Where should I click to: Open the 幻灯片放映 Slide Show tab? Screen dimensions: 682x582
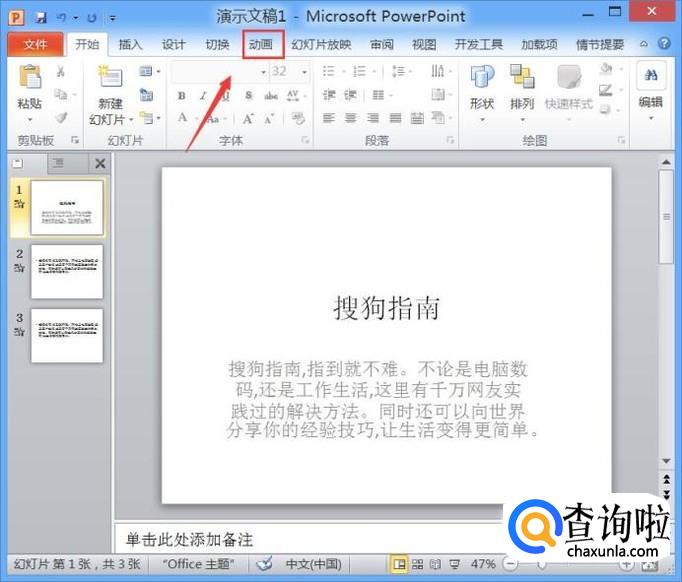tap(321, 44)
